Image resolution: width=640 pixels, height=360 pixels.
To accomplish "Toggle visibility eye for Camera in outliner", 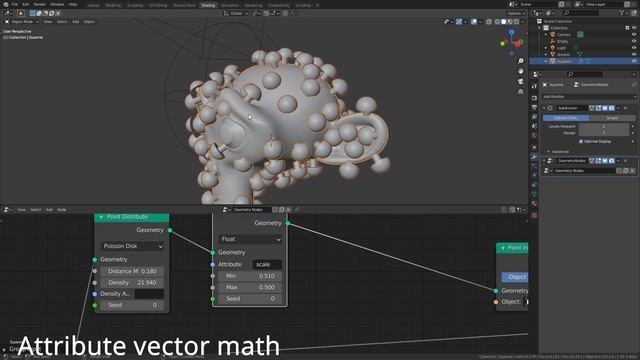I will (634, 34).
